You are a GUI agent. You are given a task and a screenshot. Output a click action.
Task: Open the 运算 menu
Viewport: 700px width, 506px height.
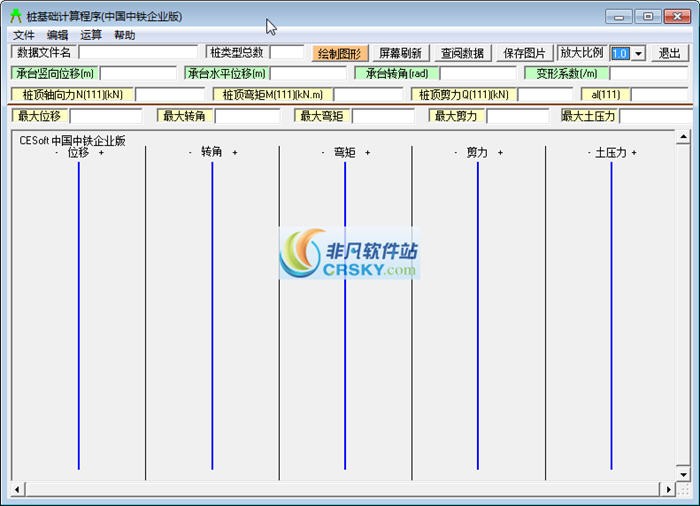pyautogui.click(x=91, y=35)
